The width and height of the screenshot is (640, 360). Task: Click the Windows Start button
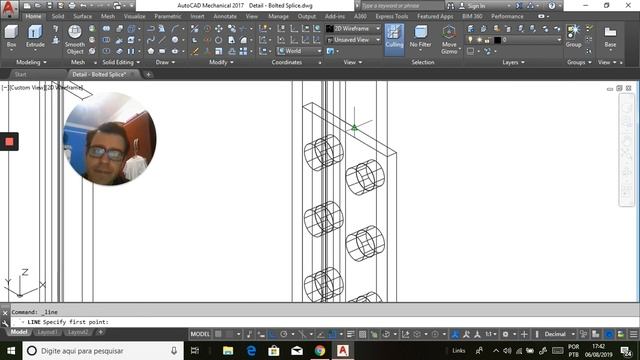pos(11,351)
